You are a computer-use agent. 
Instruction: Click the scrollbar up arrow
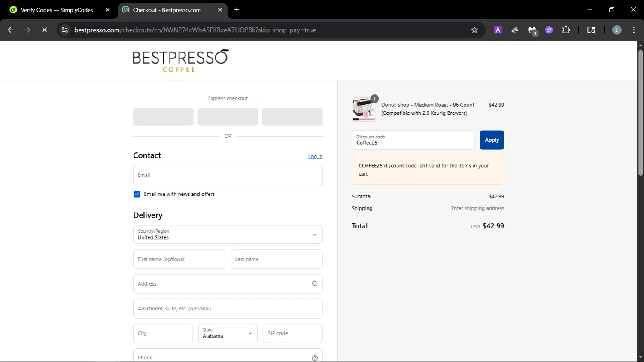641,45
